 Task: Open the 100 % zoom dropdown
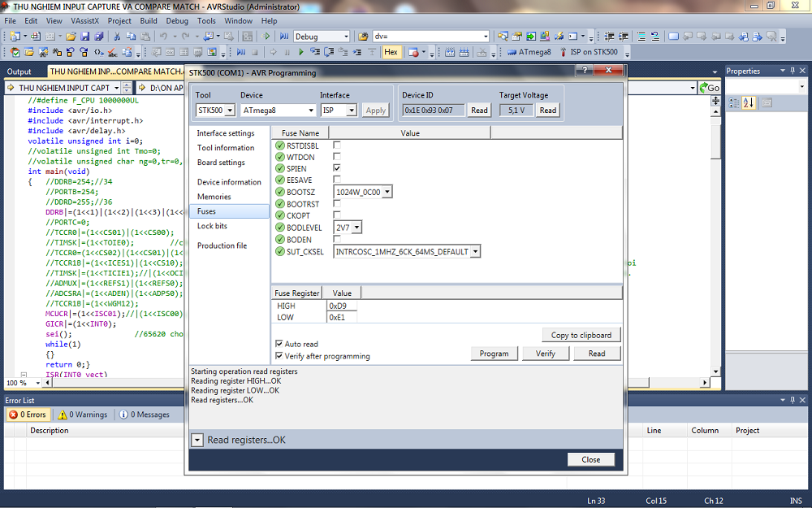[38, 383]
